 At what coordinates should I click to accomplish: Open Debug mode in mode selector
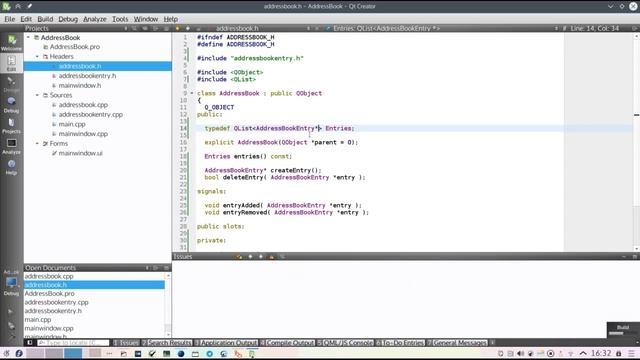11,104
